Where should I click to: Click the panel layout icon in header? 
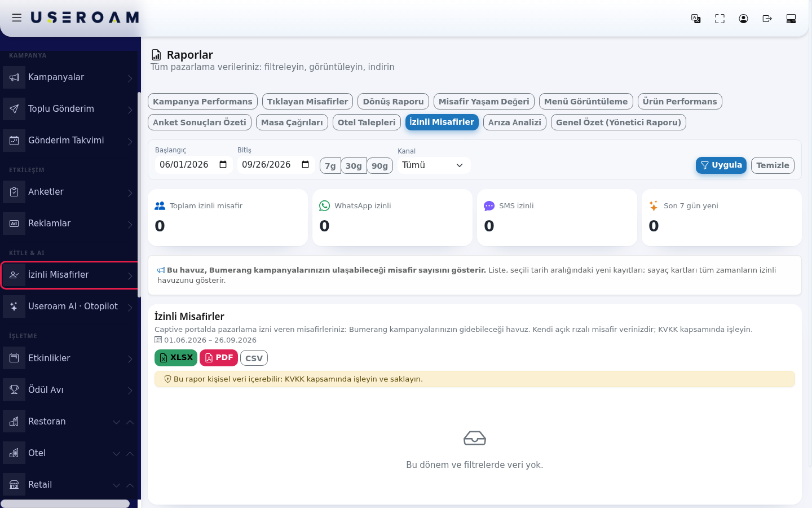click(791, 19)
